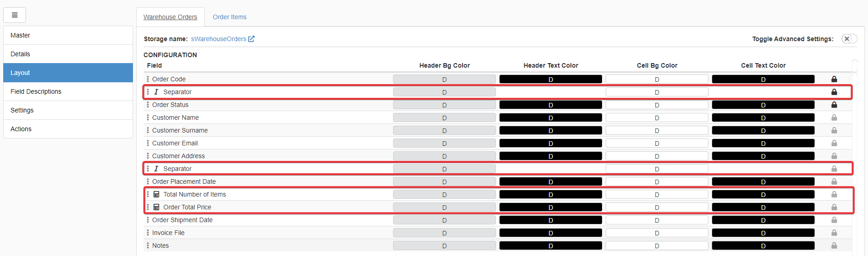The image size is (868, 256).
Task: Click the drag handle next to Notes
Action: tap(148, 245)
